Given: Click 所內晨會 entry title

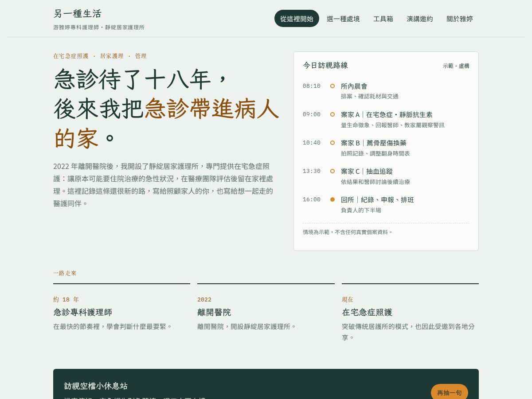Looking at the screenshot, I should pos(354,86).
